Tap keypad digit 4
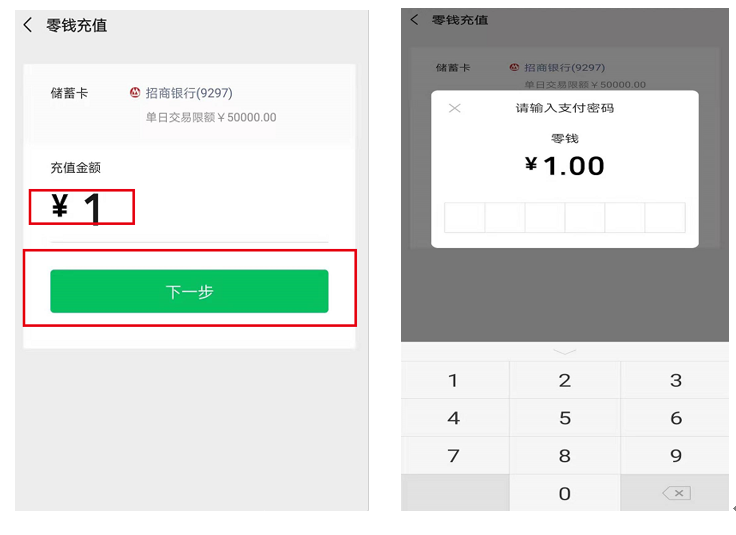Screen dimensions: 736x535 pos(453,418)
